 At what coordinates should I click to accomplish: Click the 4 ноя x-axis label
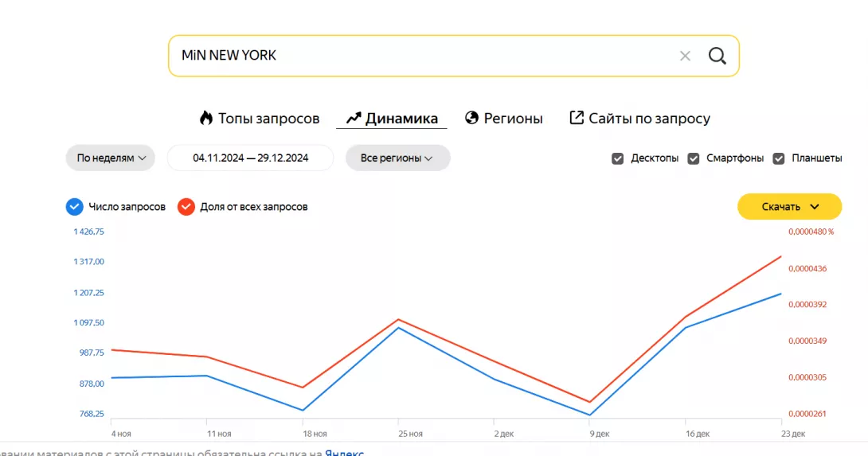(121, 434)
